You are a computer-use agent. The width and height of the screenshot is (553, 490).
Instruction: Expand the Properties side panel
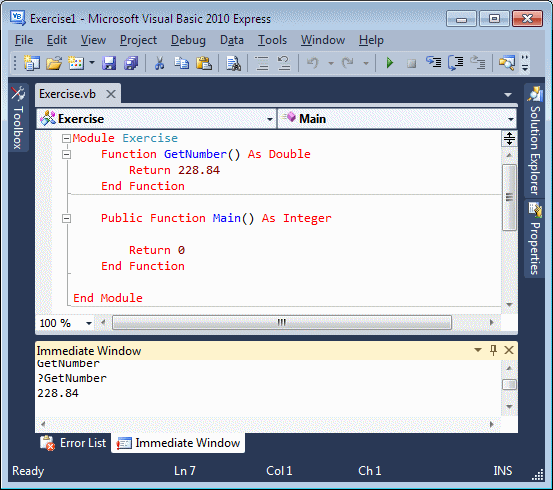(535, 239)
